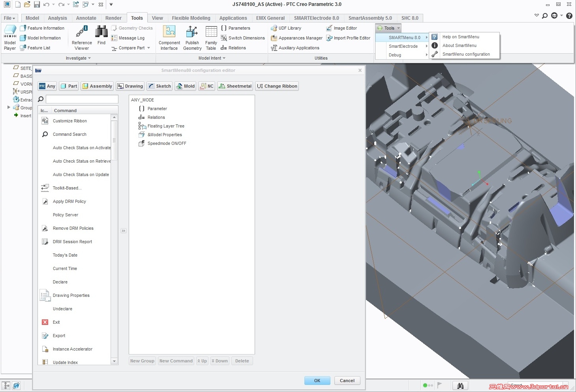This screenshot has height=392, width=576.
Task: Open the Reference Viewer tool
Action: [x=82, y=38]
